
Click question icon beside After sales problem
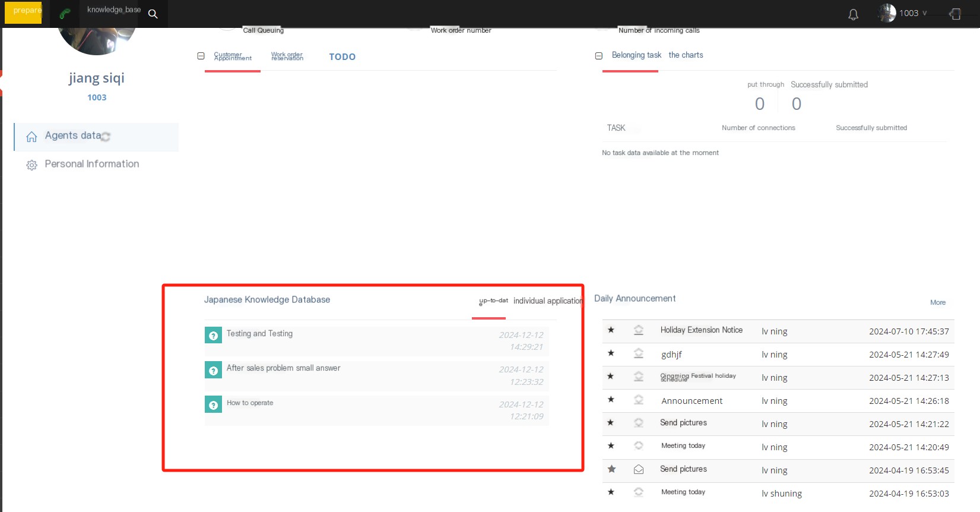coord(213,370)
